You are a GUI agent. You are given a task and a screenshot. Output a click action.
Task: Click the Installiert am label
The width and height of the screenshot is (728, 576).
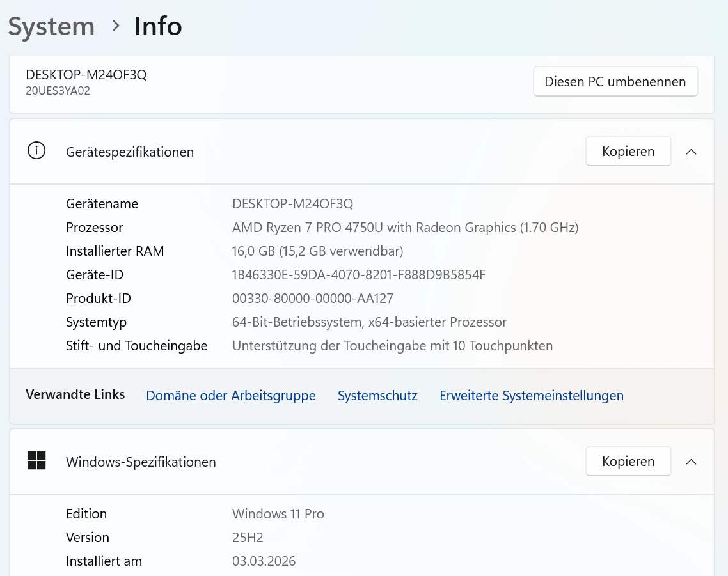(x=104, y=561)
